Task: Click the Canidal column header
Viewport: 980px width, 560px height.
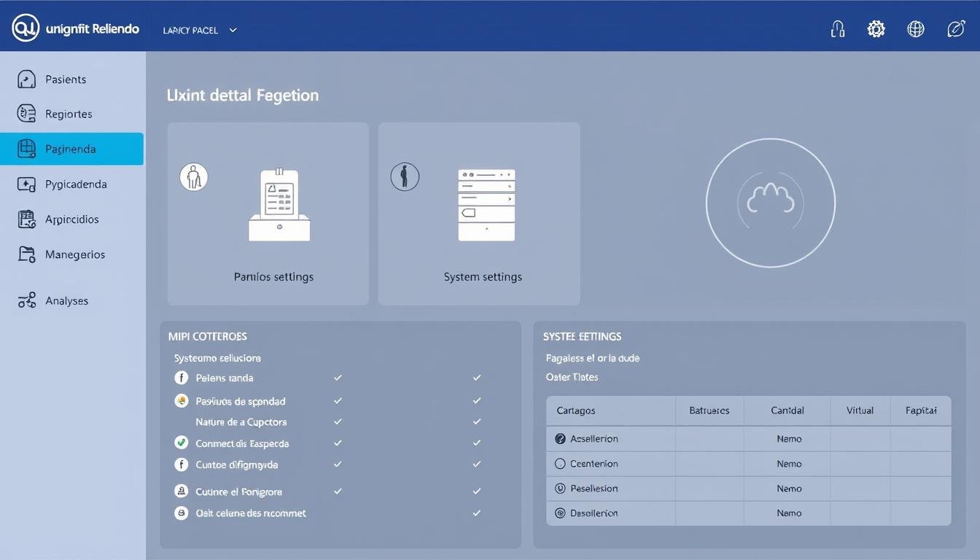Action: point(787,411)
